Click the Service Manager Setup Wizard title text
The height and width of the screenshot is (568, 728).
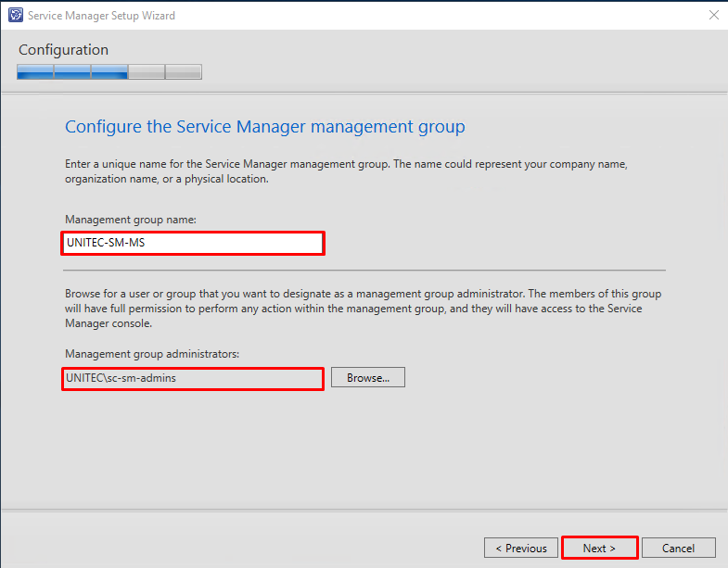pyautogui.click(x=101, y=16)
